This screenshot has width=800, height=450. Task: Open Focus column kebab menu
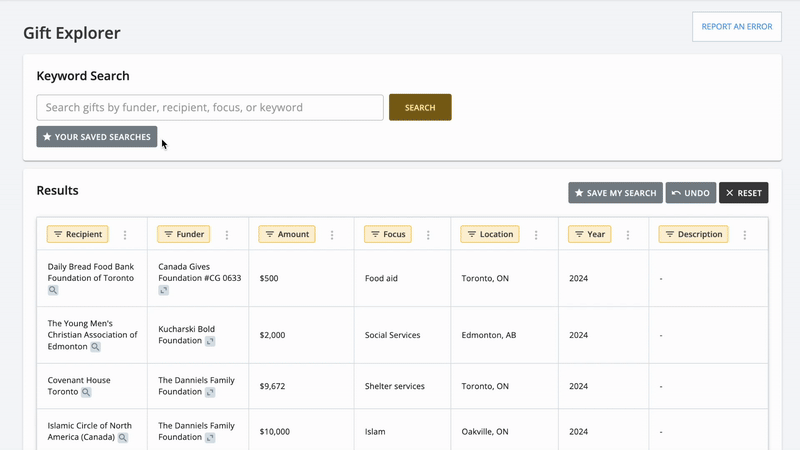[x=428, y=235]
